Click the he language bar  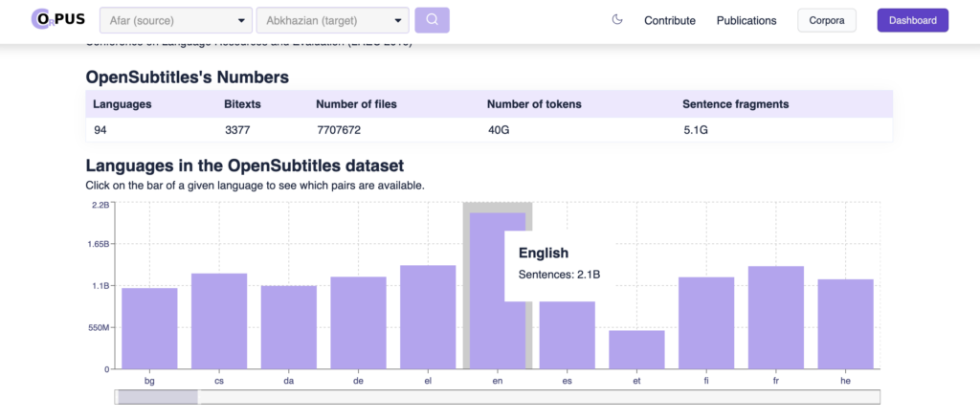click(845, 323)
